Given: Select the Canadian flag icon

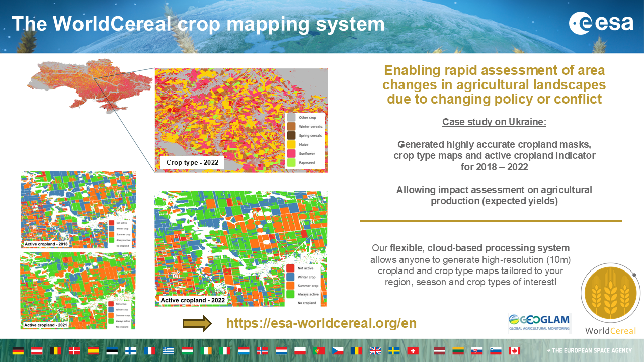Looking at the screenshot, I should point(514,351).
